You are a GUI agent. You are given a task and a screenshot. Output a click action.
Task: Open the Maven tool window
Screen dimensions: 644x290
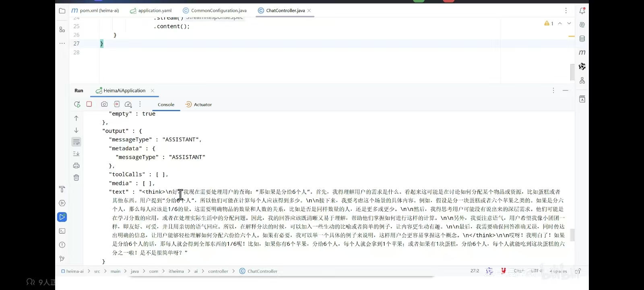pos(582,52)
